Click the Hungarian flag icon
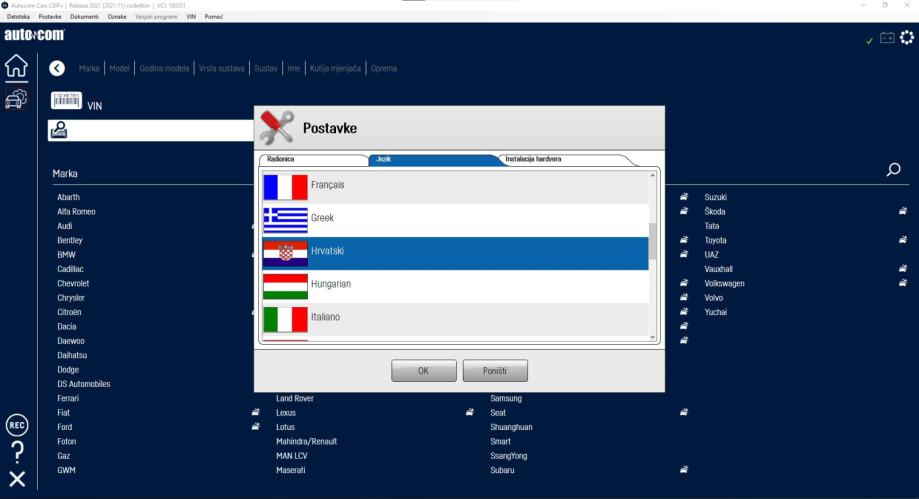The image size is (919, 499). [x=285, y=286]
